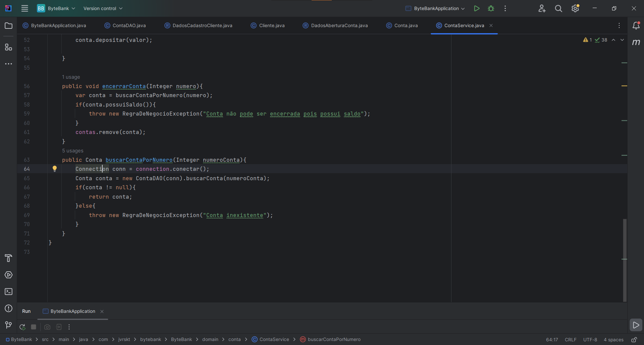Open the Maven tool window

click(636, 42)
